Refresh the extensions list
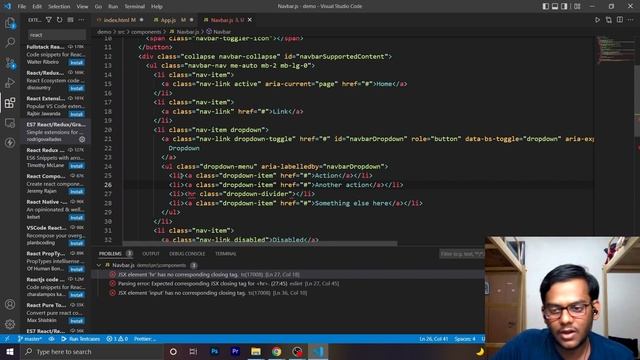Image resolution: width=640 pixels, height=360 pixels. [60, 20]
